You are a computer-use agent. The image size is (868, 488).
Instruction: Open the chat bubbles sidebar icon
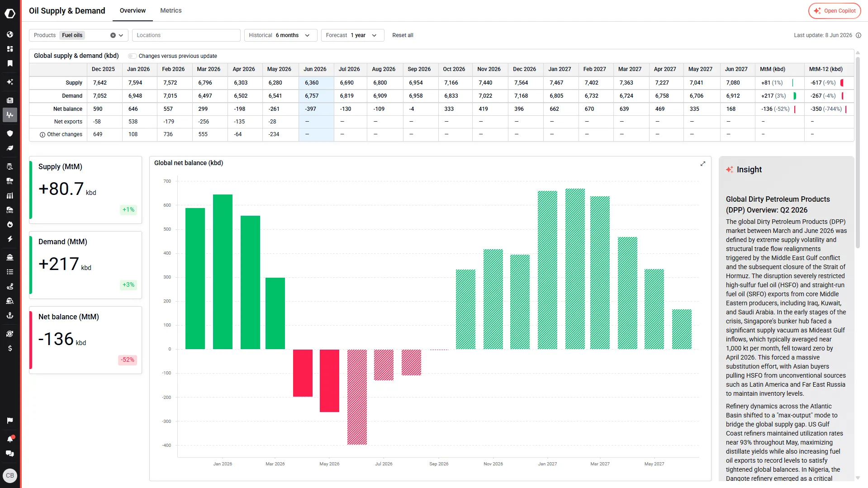[x=10, y=453]
